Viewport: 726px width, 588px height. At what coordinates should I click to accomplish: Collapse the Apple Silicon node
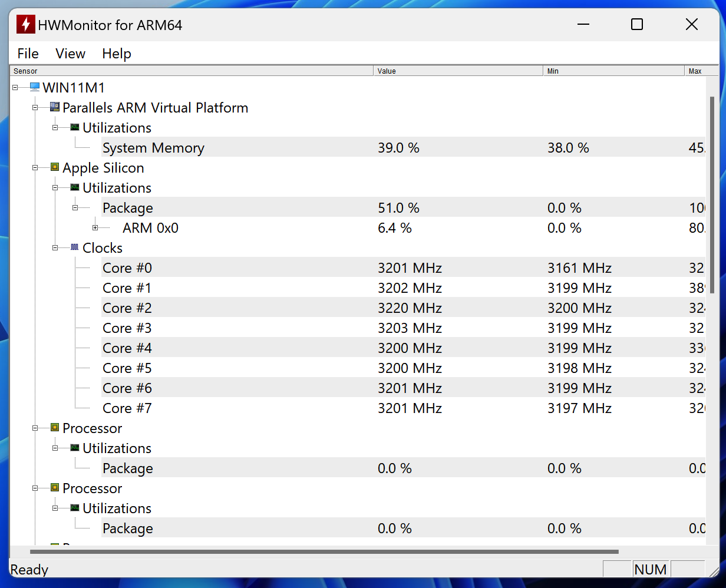pyautogui.click(x=35, y=168)
